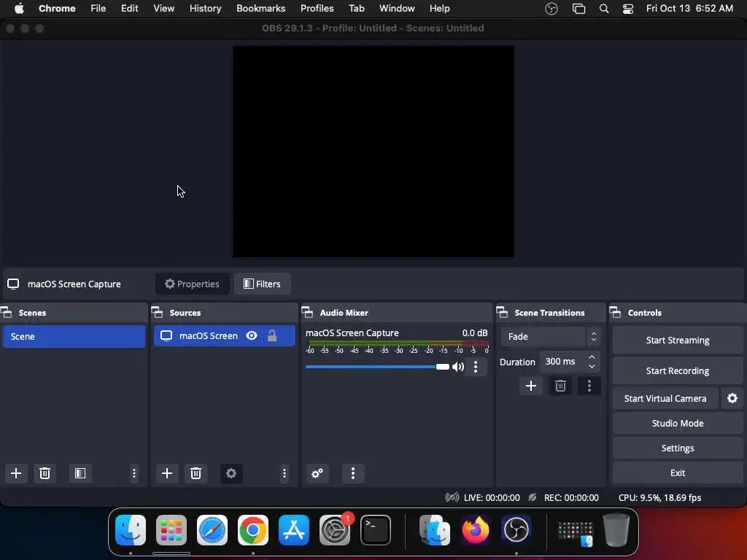Screen dimensions: 747x560
Task: Open Scenes panel more options menu
Action: click(x=134, y=473)
